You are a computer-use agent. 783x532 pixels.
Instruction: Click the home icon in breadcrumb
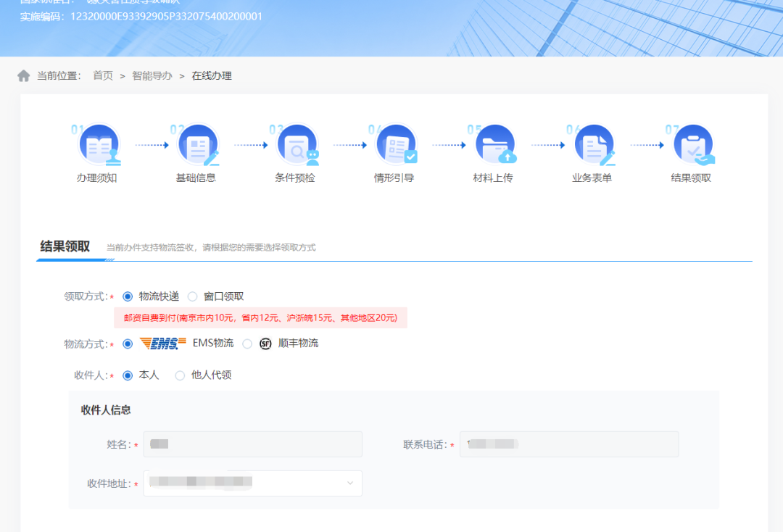coord(24,76)
